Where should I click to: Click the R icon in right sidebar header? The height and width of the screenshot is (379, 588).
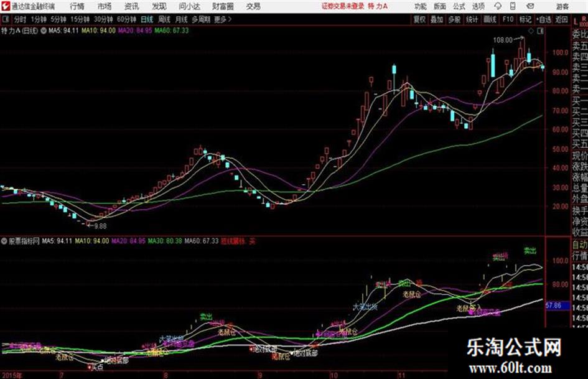point(584,19)
